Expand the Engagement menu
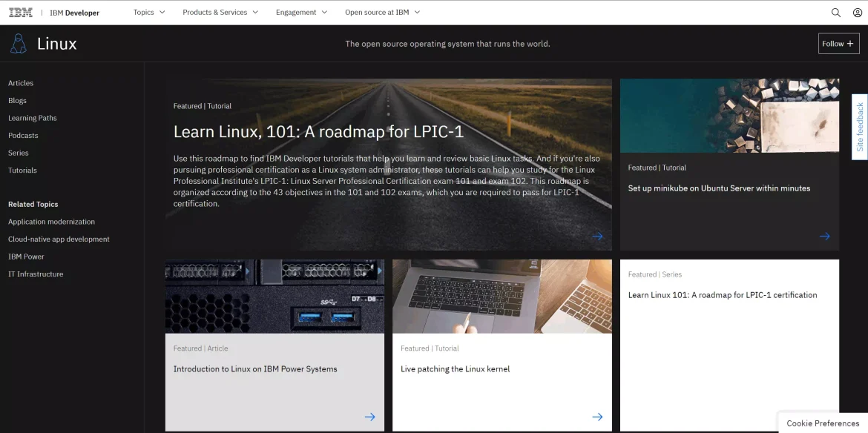The image size is (868, 433). click(x=302, y=12)
